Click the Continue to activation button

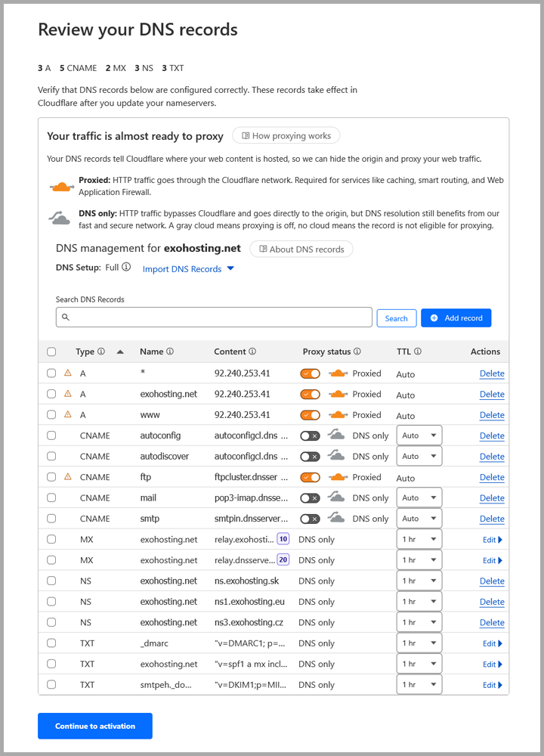point(94,726)
